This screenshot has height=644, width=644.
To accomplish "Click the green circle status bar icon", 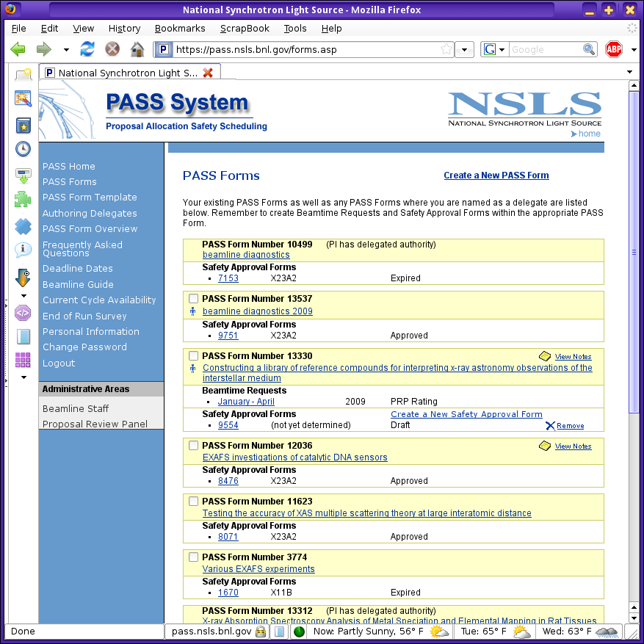I will (299, 632).
